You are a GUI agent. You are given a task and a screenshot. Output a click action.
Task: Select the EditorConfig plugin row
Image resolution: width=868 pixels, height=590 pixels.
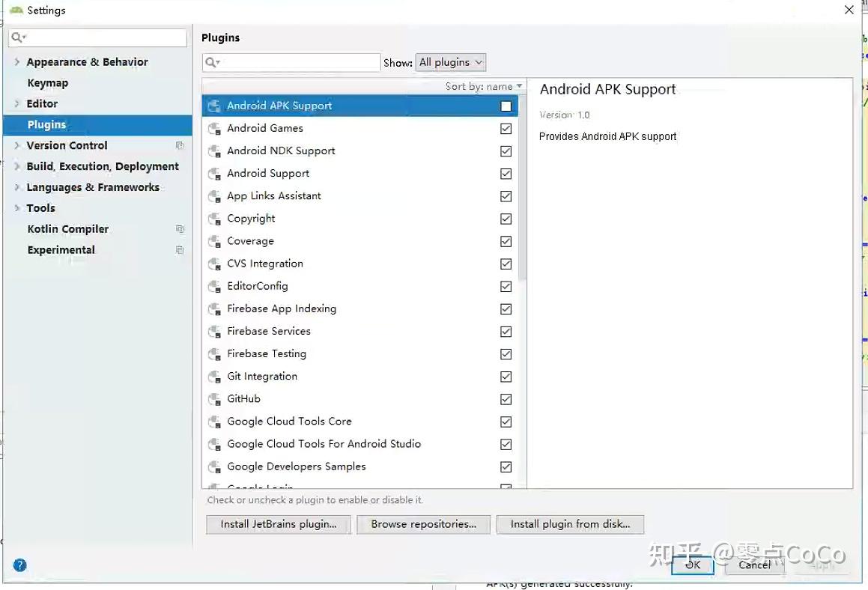click(x=360, y=287)
